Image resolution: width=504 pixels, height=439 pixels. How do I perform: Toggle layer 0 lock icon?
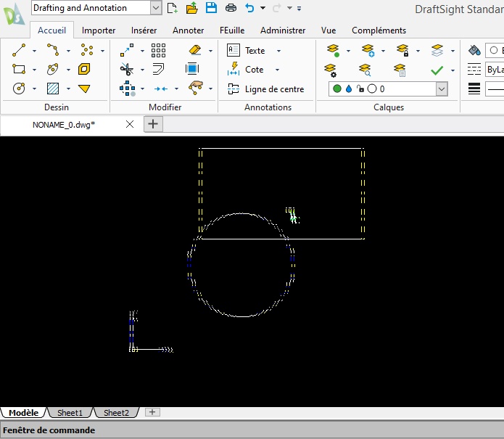click(360, 89)
